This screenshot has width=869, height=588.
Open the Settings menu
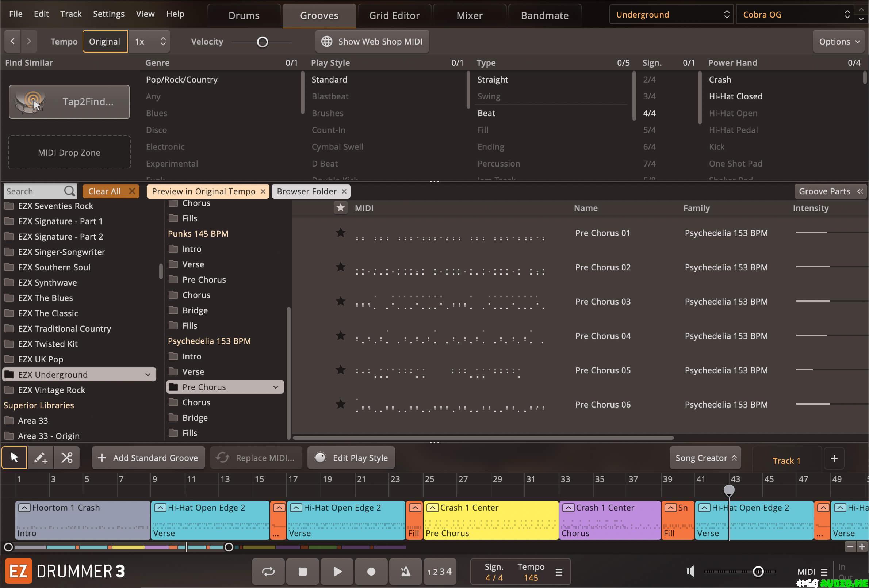108,14
